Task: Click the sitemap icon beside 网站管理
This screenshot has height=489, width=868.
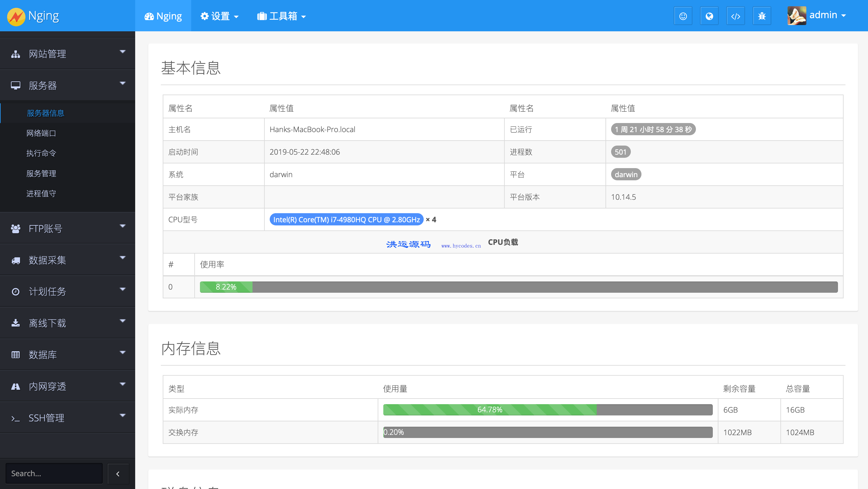Action: pyautogui.click(x=16, y=54)
